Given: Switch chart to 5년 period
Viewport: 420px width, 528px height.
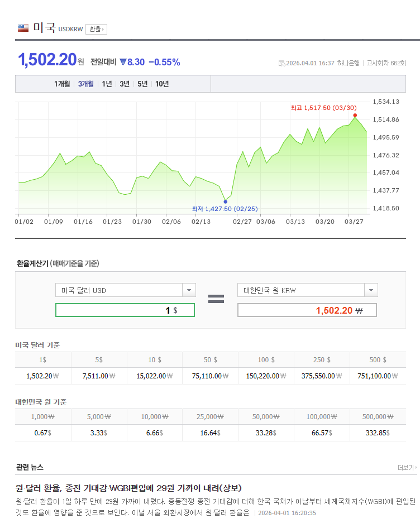Looking at the screenshot, I should 142,84.
